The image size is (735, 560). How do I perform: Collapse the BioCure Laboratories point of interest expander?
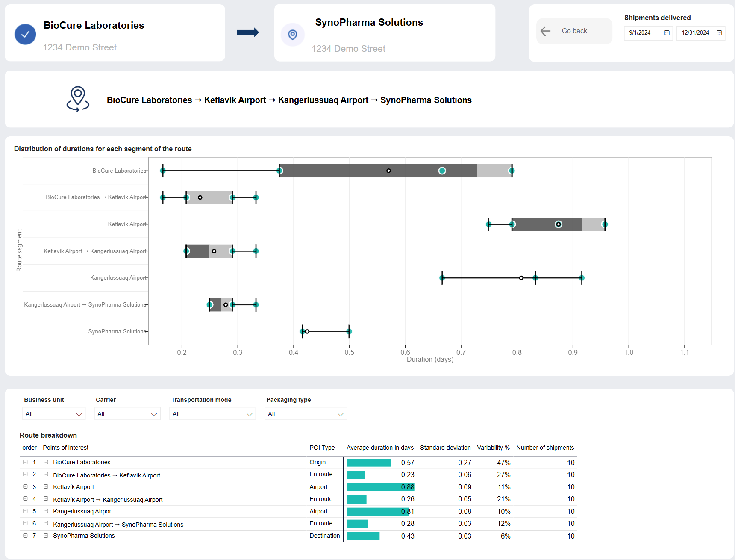(46, 462)
